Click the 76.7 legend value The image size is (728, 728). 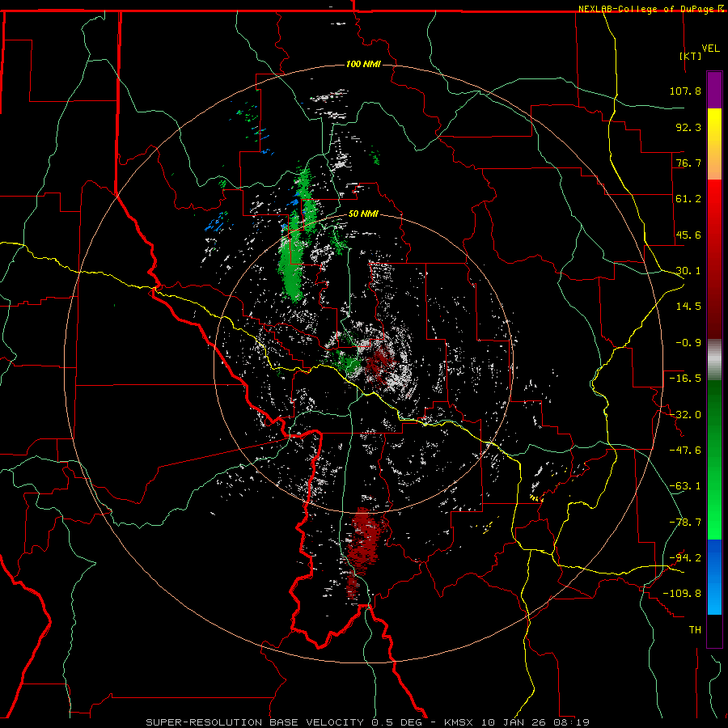pos(688,163)
